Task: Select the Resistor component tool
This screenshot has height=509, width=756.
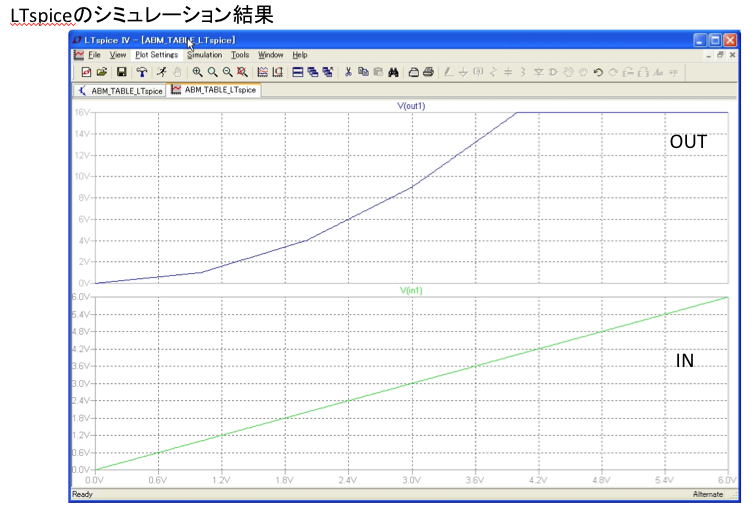Action: click(493, 72)
